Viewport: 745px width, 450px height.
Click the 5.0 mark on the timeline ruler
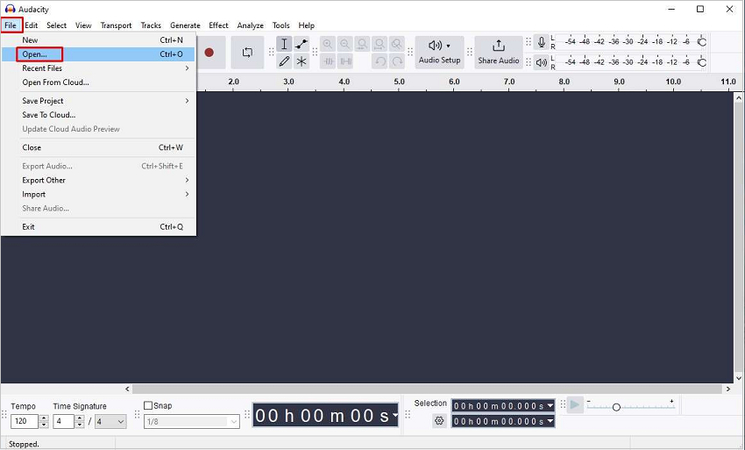[399, 82]
